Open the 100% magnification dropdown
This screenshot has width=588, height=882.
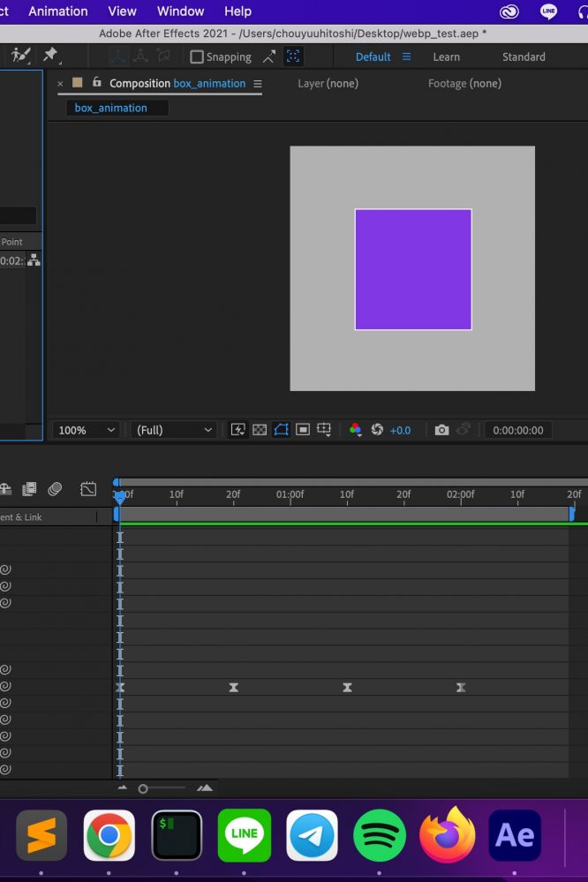(x=86, y=430)
